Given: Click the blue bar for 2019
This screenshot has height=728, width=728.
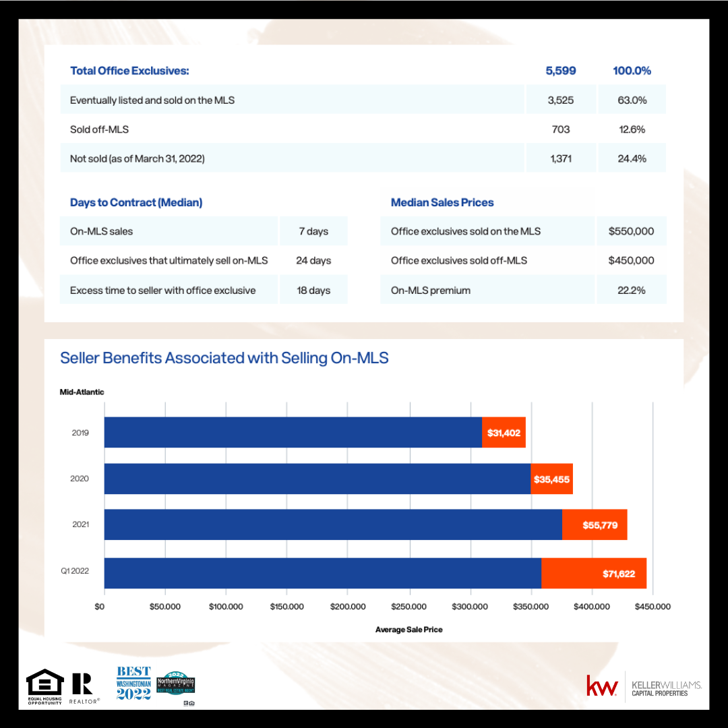Looking at the screenshot, I should pyautogui.click(x=293, y=432).
